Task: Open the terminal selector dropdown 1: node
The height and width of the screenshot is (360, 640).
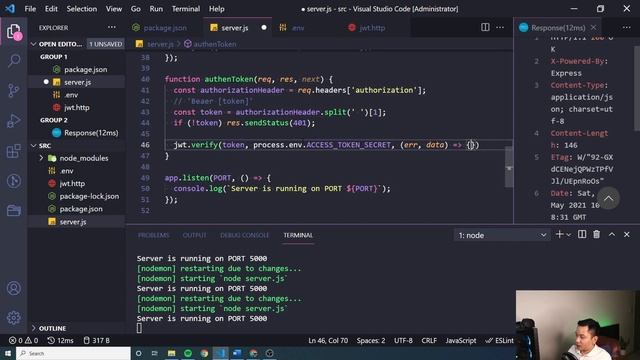Action: pyautogui.click(x=501, y=235)
